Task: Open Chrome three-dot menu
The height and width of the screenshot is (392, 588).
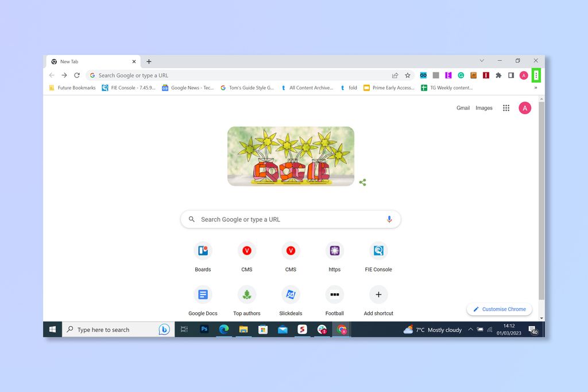Action: 536,75
